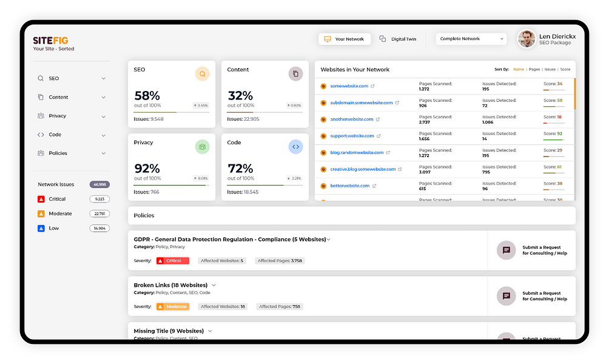Image resolution: width=609 pixels, height=364 pixels.
Task: Open blog.randomwebsite.com link
Action: (357, 152)
